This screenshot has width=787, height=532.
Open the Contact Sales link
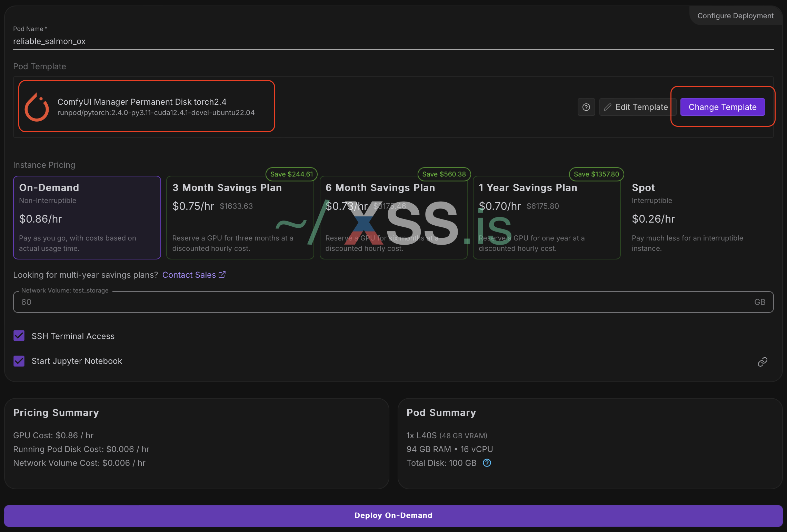189,275
